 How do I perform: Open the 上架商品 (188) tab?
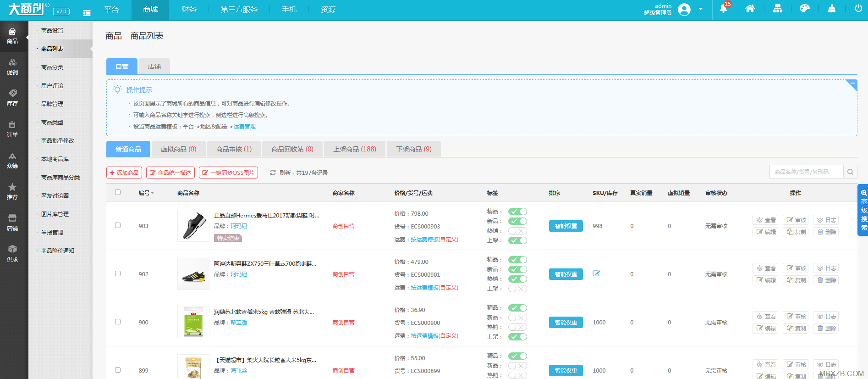tap(355, 149)
